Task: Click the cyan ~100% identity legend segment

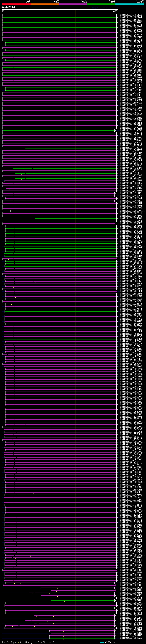Action: tap(129, 4)
